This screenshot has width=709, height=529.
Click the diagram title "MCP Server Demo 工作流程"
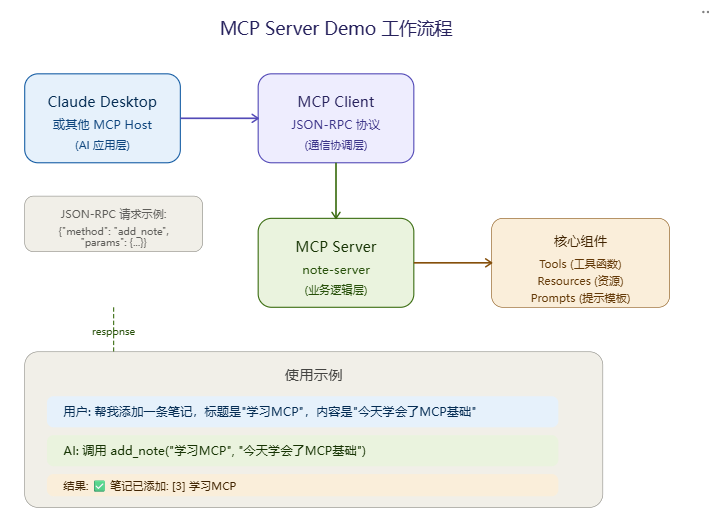pos(336,28)
